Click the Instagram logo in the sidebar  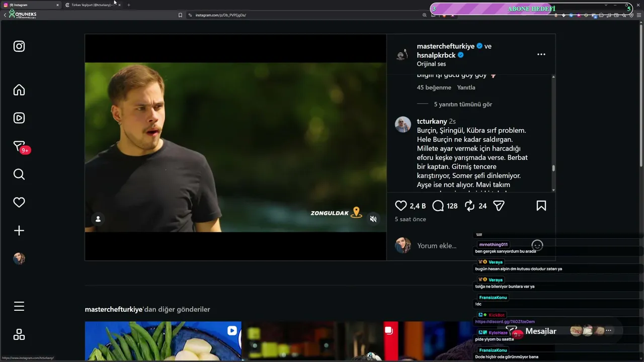pos(19,46)
